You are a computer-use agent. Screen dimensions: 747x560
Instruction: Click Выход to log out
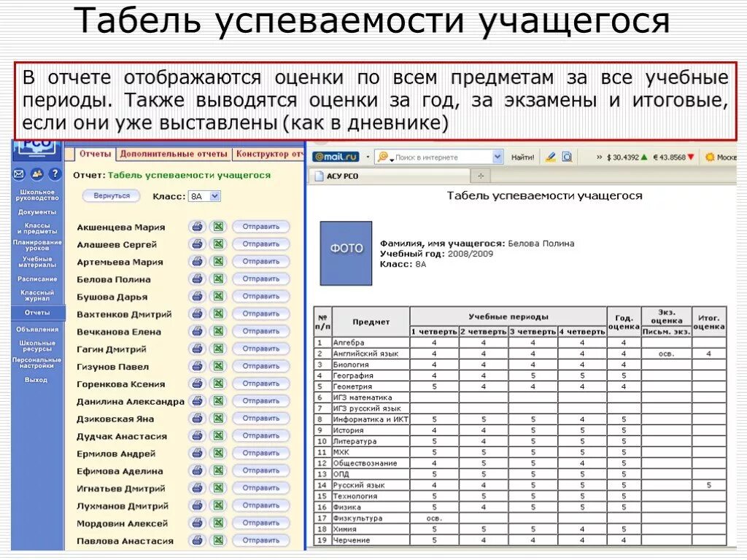click(x=36, y=380)
